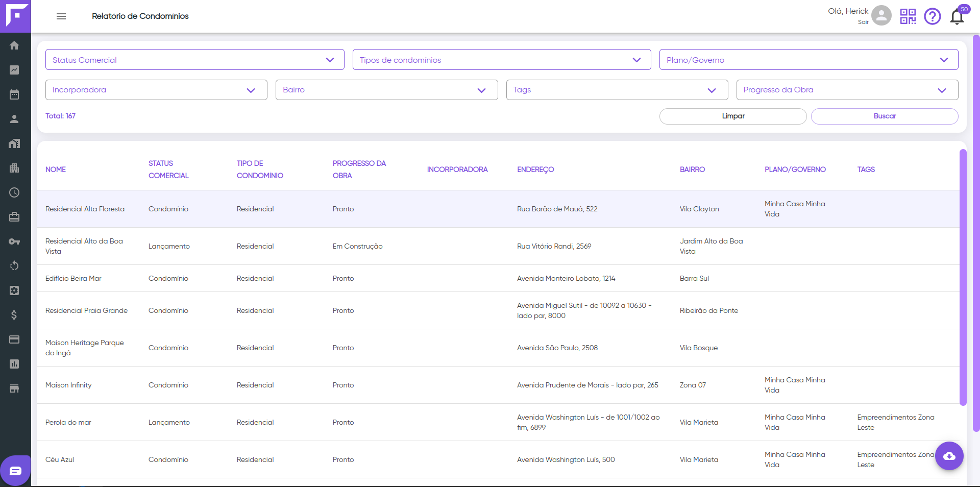Select the Residencial Praia Grande name

(x=86, y=310)
